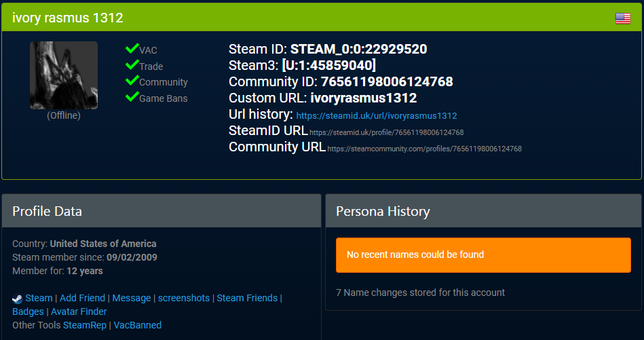Screen dimensions: 644x340
Task: Open the Community URL steamcommunity link
Action: pyautogui.click(x=424, y=149)
